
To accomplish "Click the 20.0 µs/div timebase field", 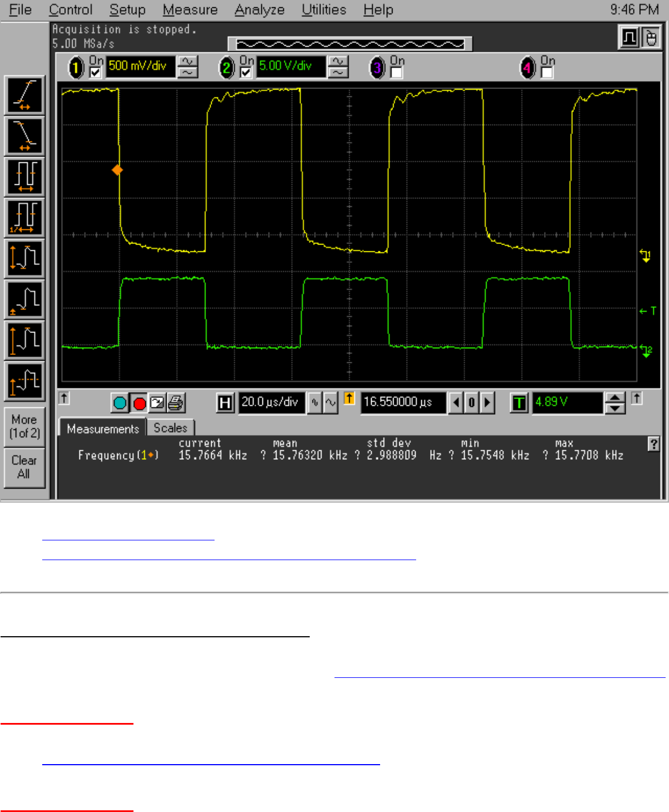I will tap(271, 402).
